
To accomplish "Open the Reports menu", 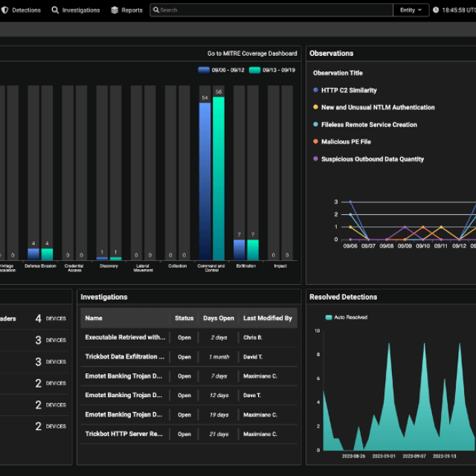I will coord(132,10).
